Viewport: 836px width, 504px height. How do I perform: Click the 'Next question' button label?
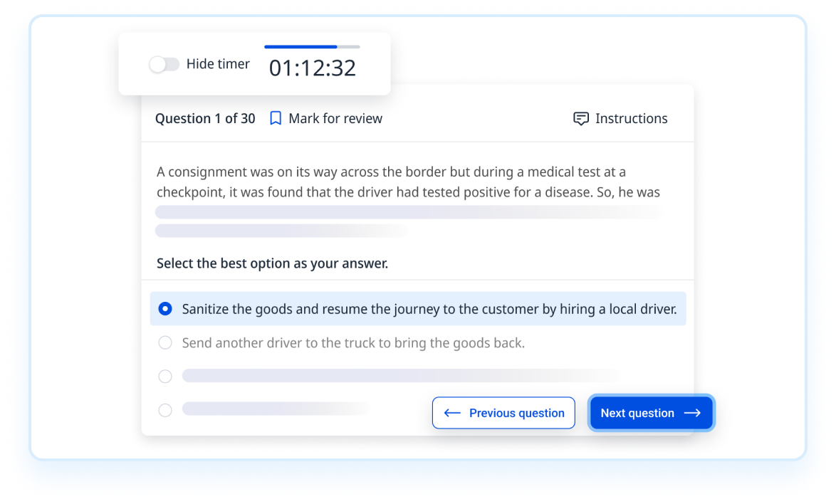pos(637,413)
